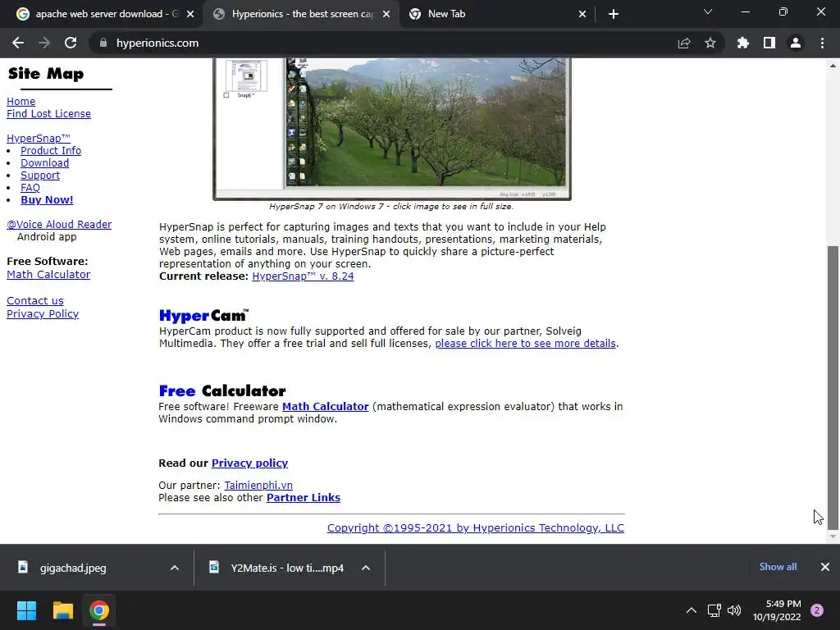Open the Contact us link

[34, 300]
